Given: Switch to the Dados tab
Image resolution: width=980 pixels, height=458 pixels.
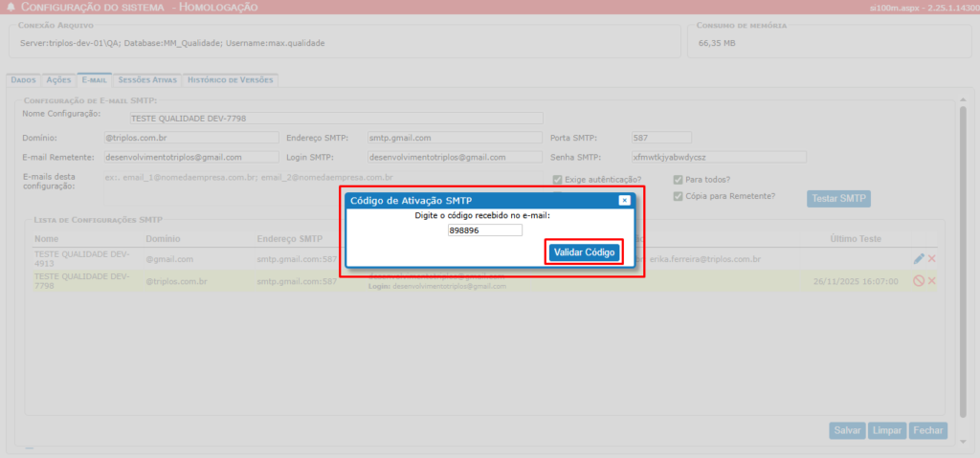Looking at the screenshot, I should pos(23,80).
